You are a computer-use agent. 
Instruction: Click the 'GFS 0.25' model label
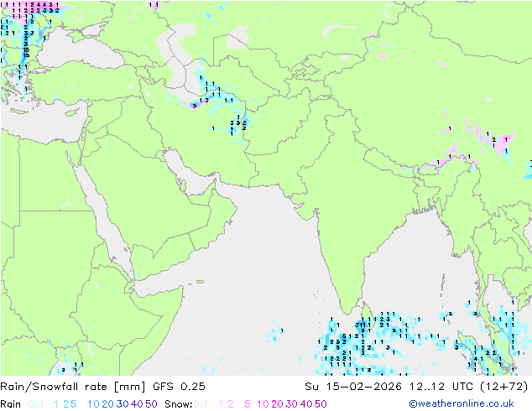coord(179,386)
